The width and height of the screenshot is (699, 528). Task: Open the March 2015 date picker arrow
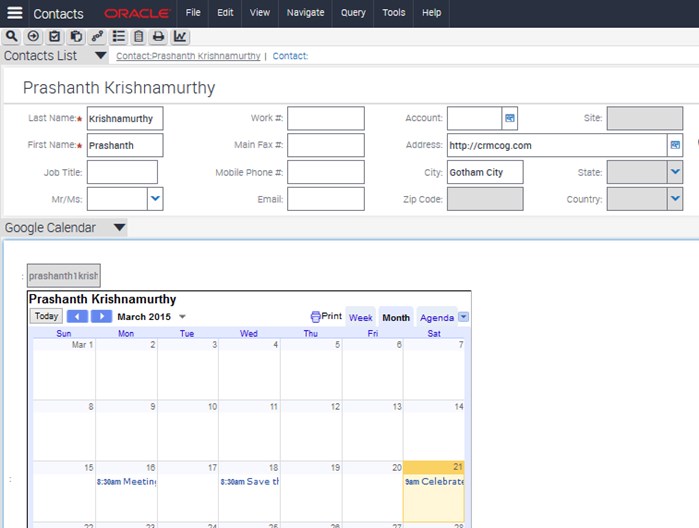[x=182, y=317]
